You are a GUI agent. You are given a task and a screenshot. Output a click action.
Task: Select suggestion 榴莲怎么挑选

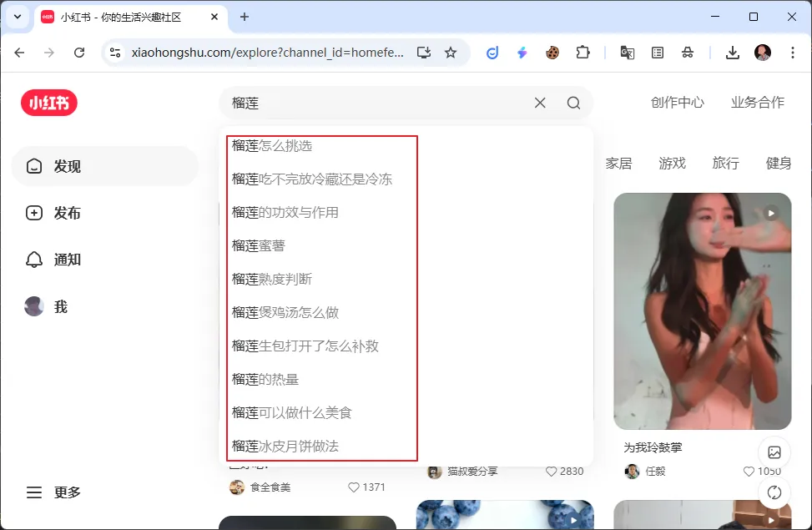coord(272,145)
